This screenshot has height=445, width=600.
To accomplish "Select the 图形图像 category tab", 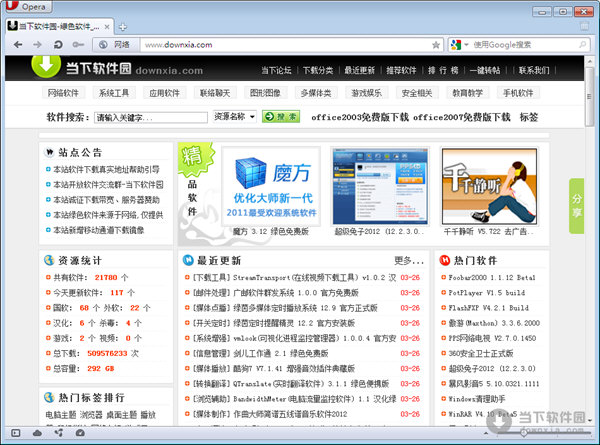I will (x=265, y=93).
